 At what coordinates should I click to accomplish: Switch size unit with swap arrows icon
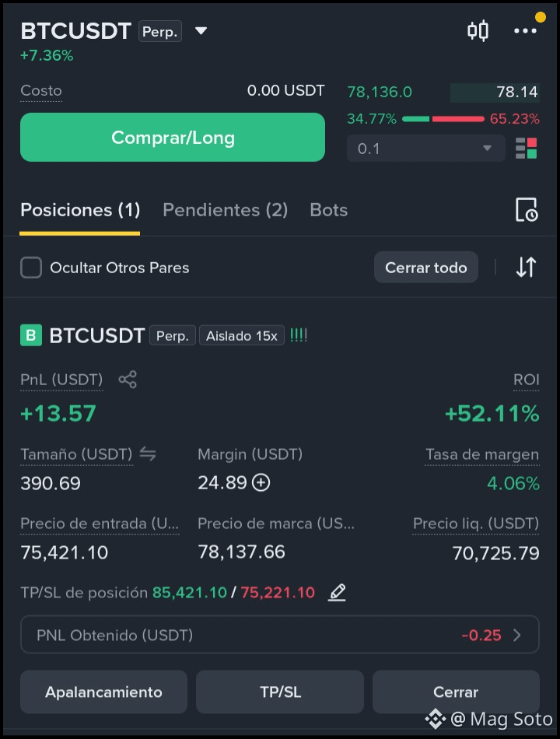click(148, 454)
